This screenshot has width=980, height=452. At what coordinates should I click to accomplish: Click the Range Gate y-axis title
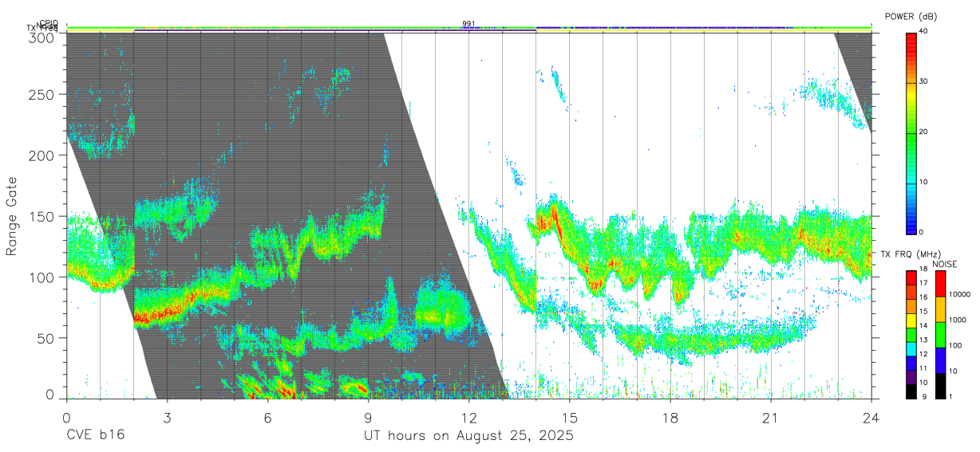(12, 215)
